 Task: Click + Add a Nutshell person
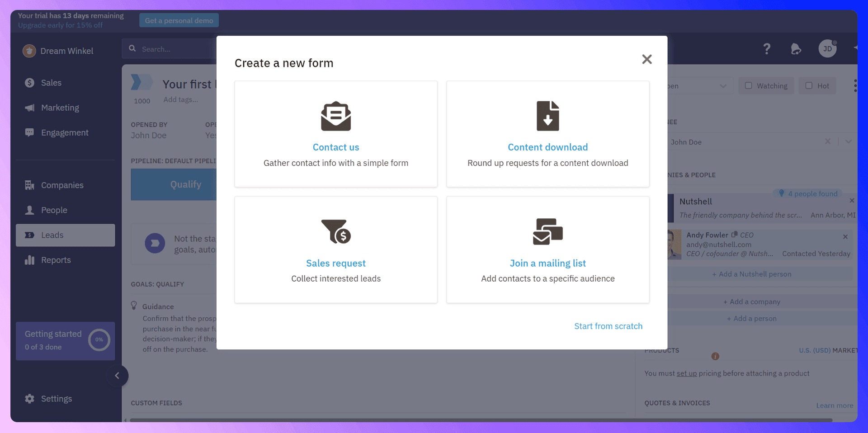[752, 274]
